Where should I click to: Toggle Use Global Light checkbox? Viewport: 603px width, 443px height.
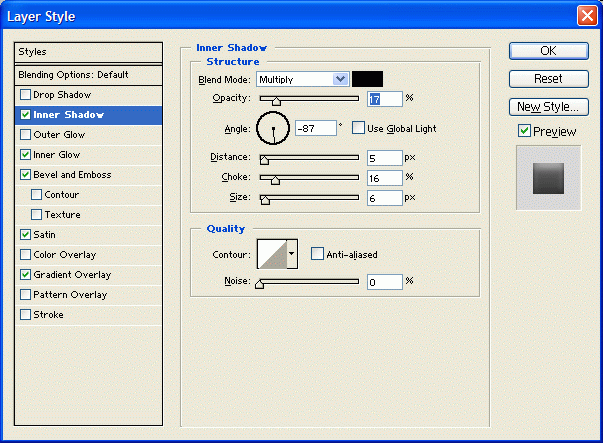(358, 128)
